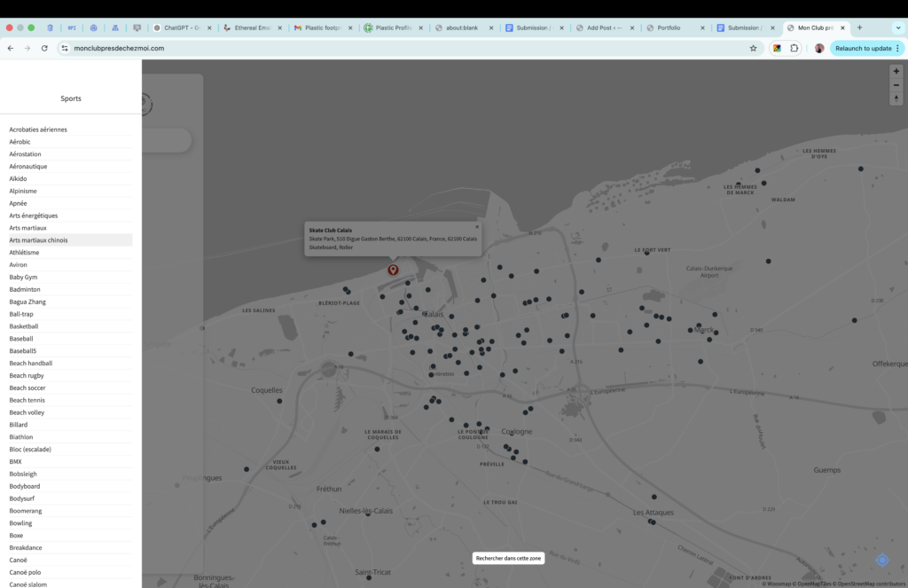
Task: Click the blue geolocation target icon on the map
Action: [x=881, y=560]
